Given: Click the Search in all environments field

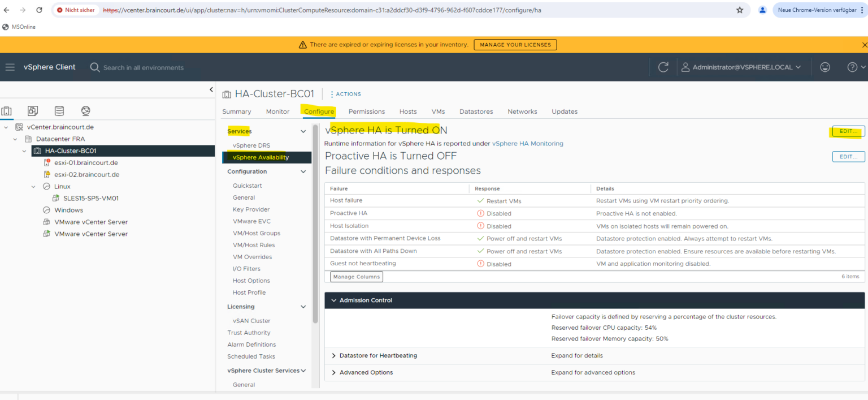Looking at the screenshot, I should coord(143,68).
